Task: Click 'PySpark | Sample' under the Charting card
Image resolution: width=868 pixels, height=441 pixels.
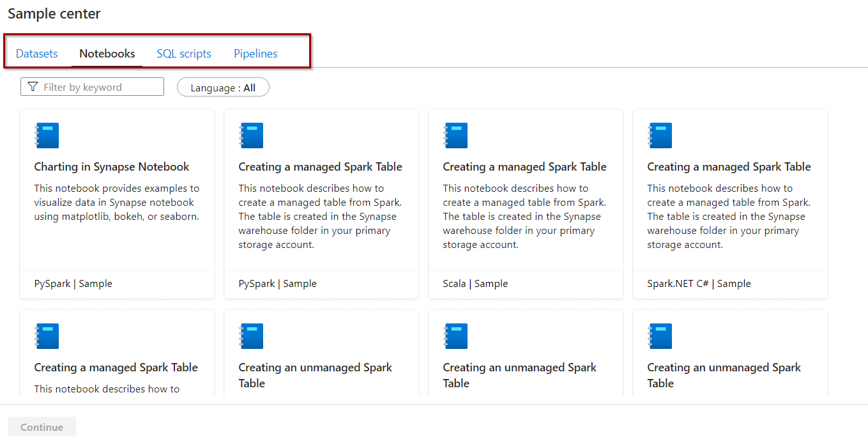Action: (x=73, y=284)
